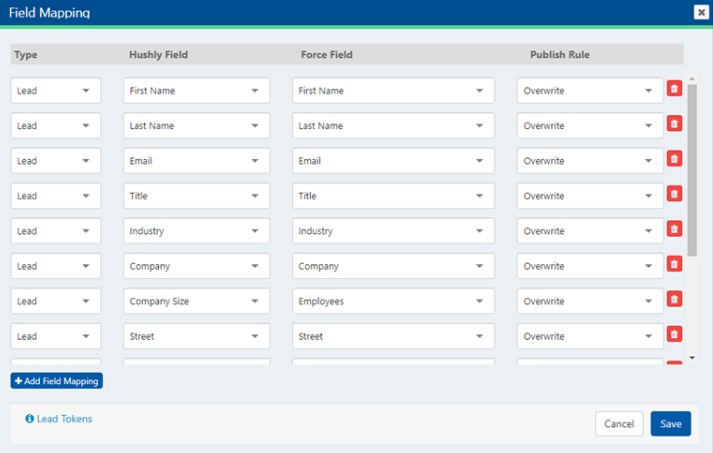Click scrollbar up arrow in mapping list
The width and height of the screenshot is (713, 453).
(692, 79)
